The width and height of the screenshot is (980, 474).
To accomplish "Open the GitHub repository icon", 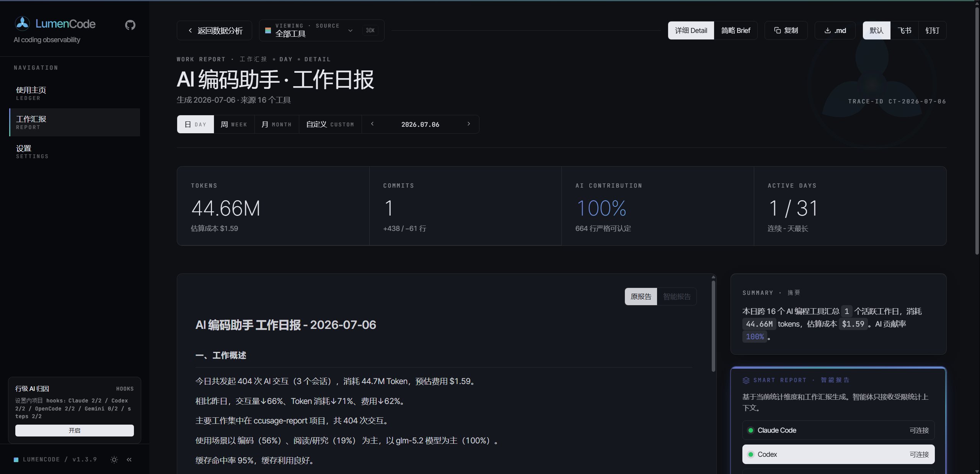I will tap(130, 25).
